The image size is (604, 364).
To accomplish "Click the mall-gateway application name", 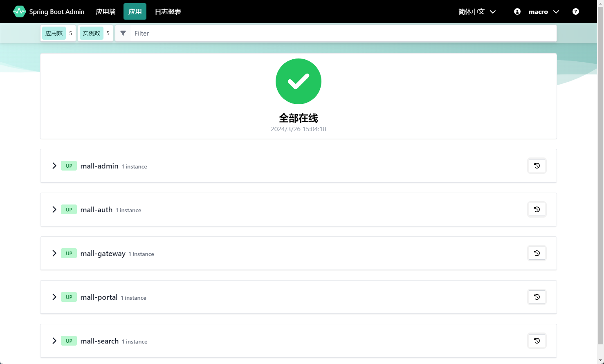I will pos(103,254).
